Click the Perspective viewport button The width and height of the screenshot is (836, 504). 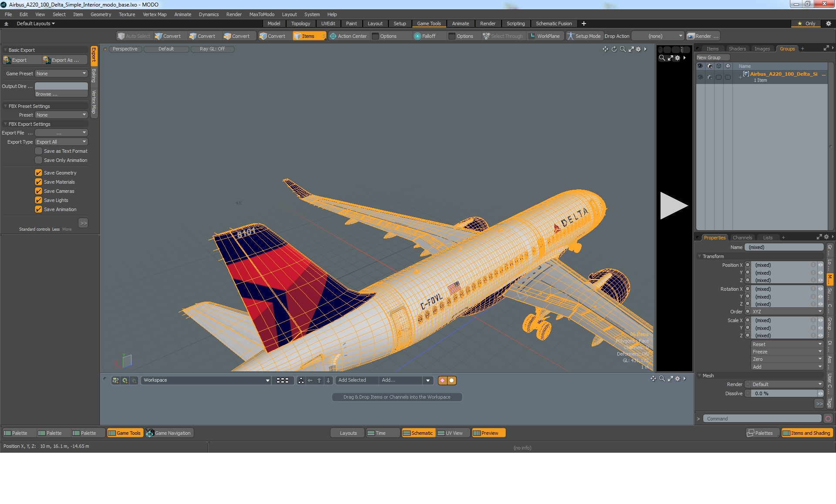point(125,49)
